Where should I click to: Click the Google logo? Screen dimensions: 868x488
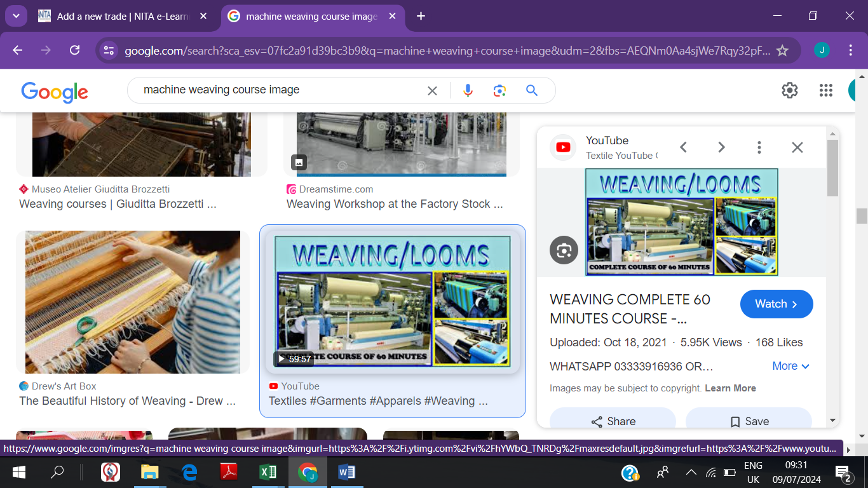coord(55,91)
